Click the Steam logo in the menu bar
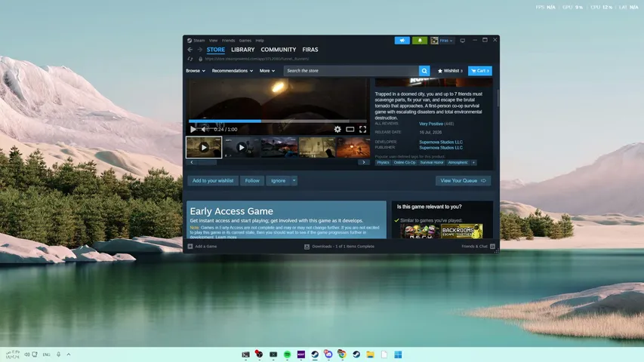 [x=190, y=40]
